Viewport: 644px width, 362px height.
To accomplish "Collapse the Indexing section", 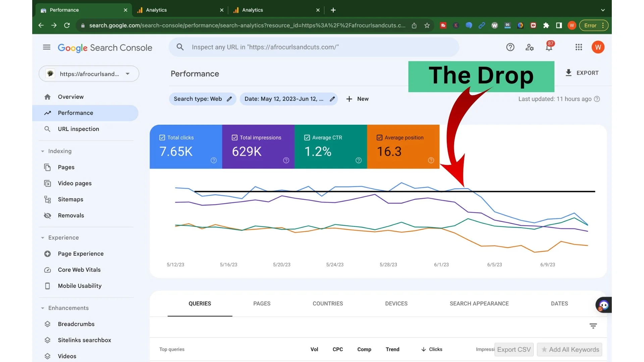I will point(43,151).
